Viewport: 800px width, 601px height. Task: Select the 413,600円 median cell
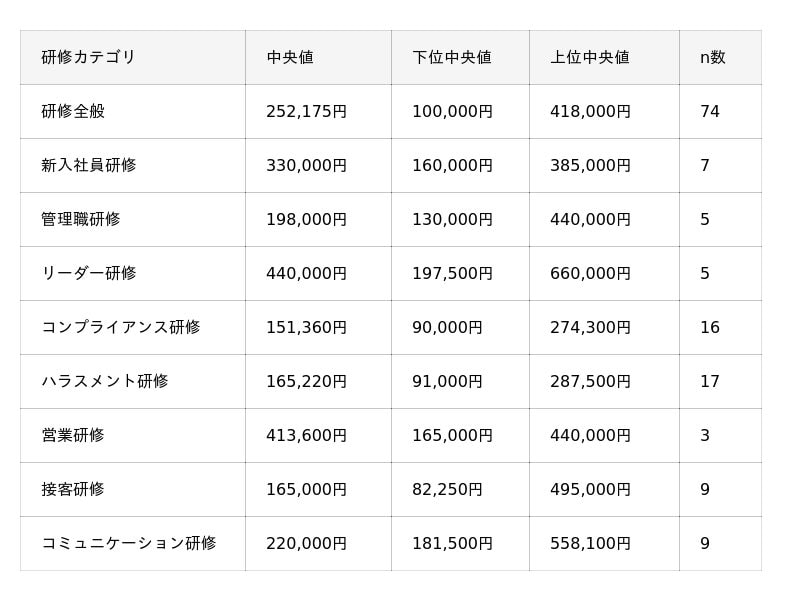click(306, 436)
